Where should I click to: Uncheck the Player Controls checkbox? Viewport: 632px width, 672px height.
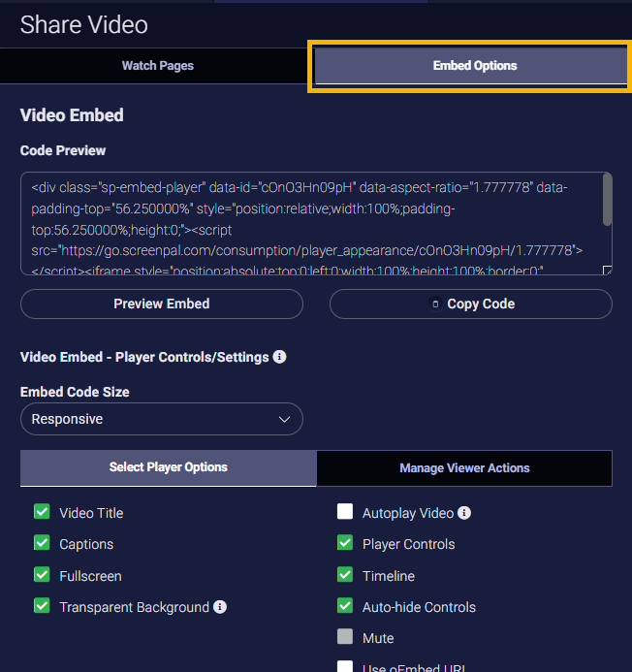(345, 544)
